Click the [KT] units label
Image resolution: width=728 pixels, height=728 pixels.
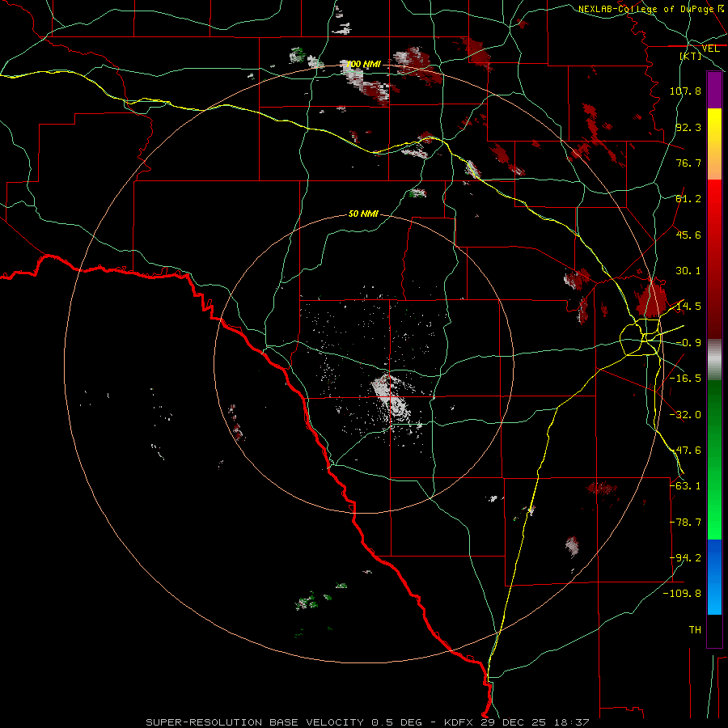(x=690, y=56)
